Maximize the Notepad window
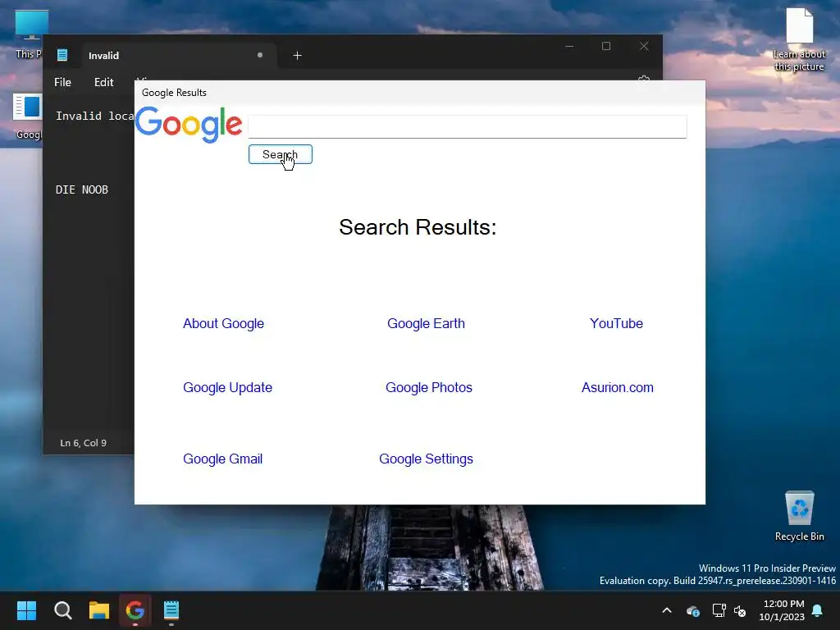Screen dimensions: 840x630 coord(606,46)
